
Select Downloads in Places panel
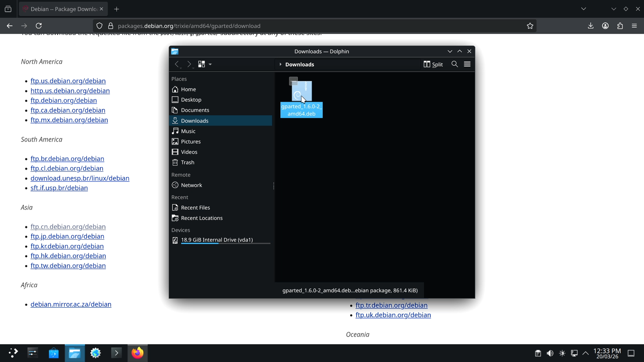coord(221,121)
